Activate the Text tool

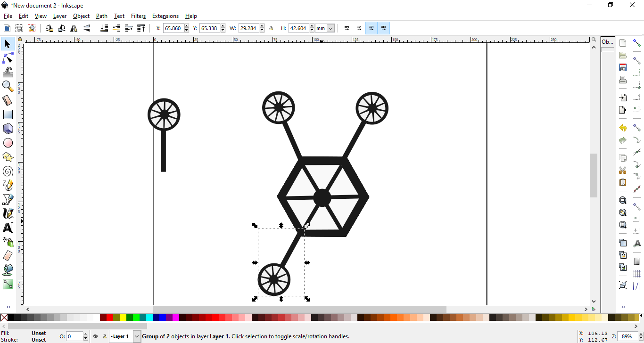tap(8, 228)
